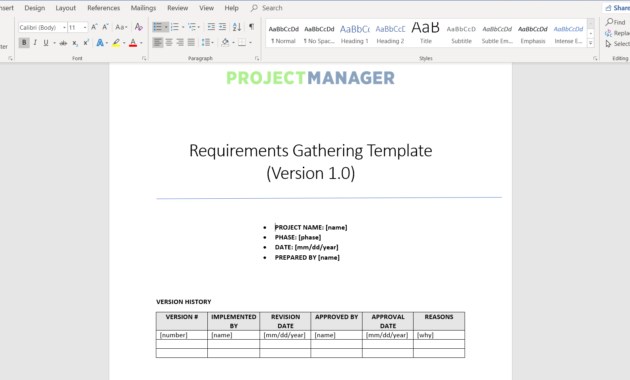Center the text
This screenshot has height=380, width=630.
[x=169, y=42]
